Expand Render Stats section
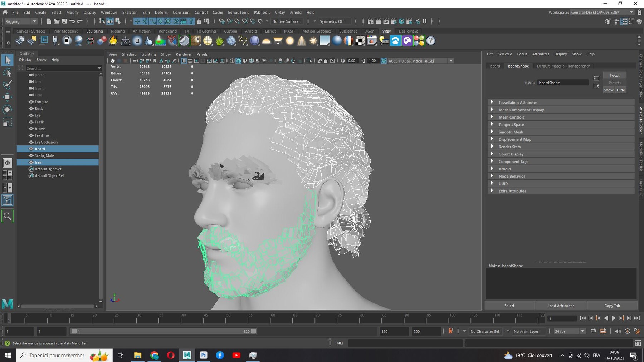 (x=561, y=147)
